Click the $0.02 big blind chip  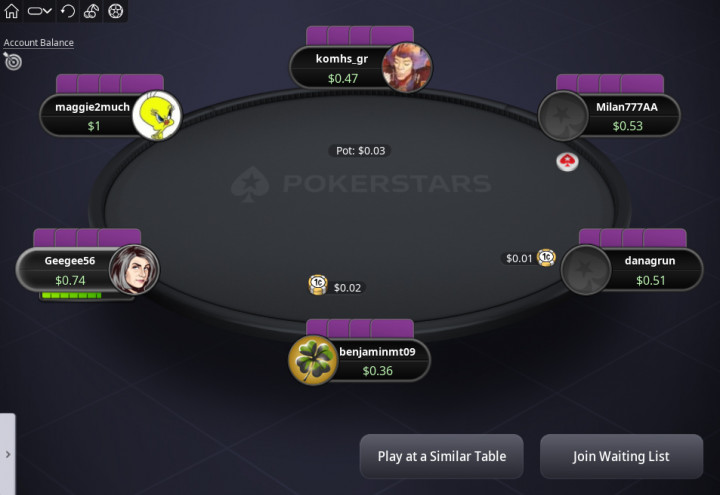(318, 285)
